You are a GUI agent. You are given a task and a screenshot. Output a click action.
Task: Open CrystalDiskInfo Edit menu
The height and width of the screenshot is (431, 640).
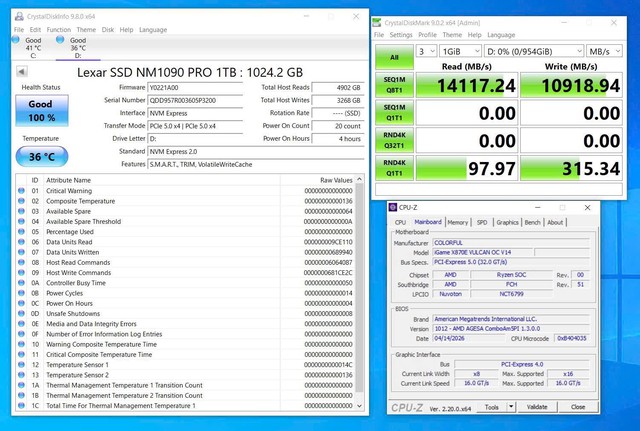(35, 30)
